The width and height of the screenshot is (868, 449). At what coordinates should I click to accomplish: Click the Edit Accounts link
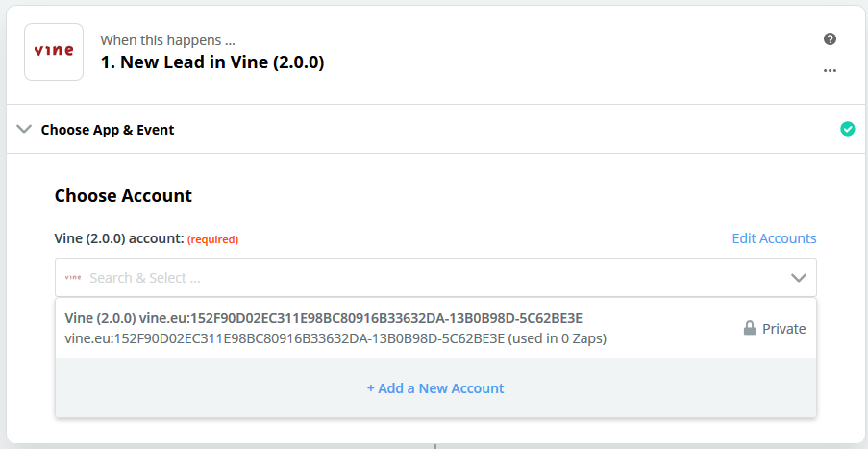pyautogui.click(x=774, y=238)
